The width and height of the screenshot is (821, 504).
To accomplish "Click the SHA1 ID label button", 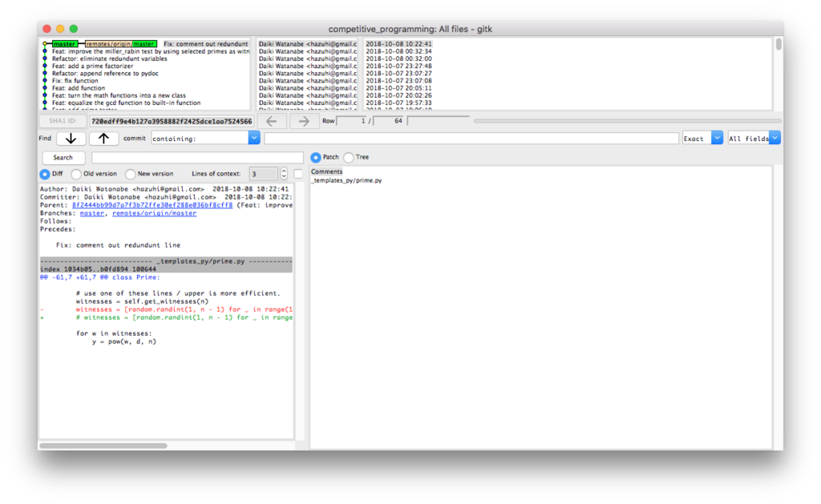I will point(63,121).
